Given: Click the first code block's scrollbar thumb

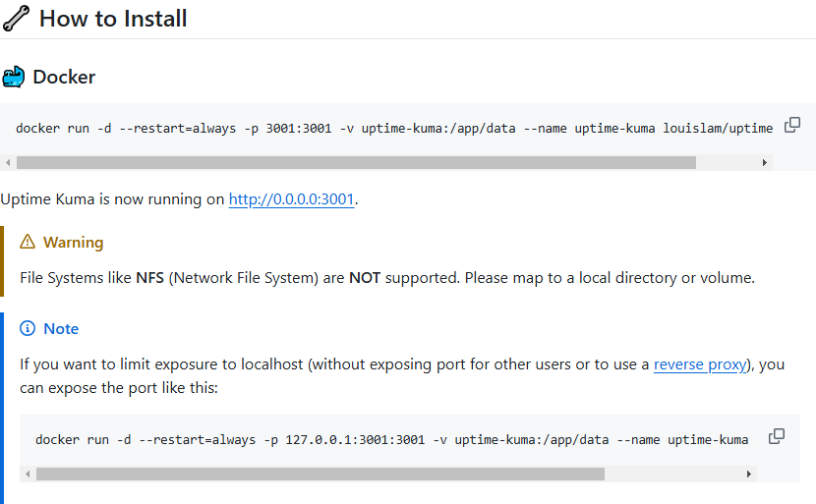Looking at the screenshot, I should point(356,162).
